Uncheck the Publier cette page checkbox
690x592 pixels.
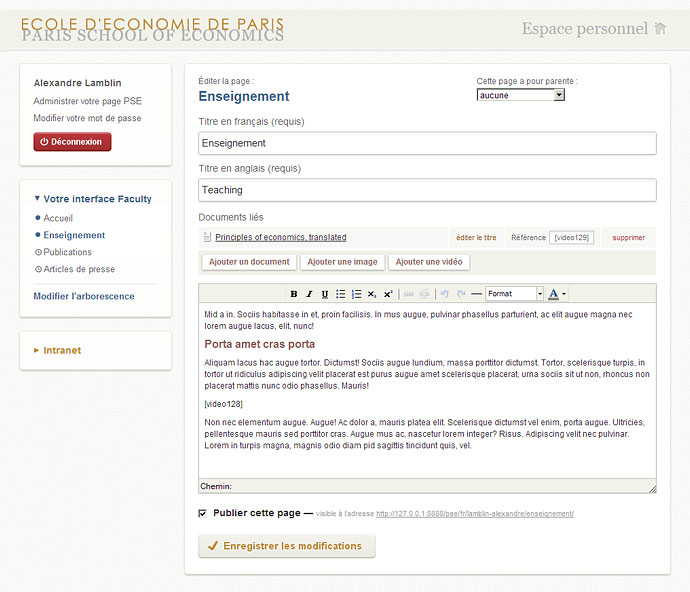click(202, 513)
